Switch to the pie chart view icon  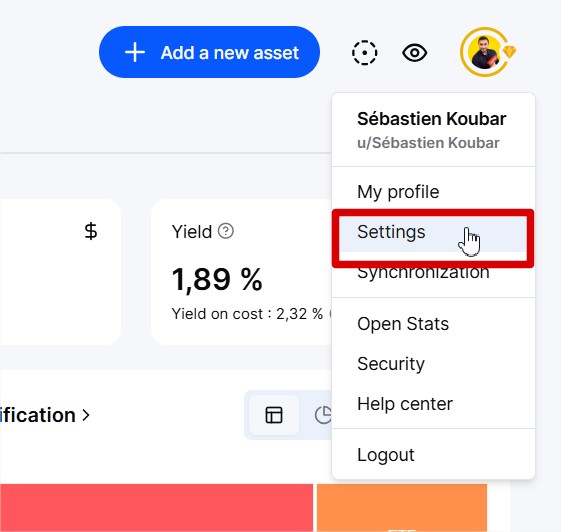322,415
